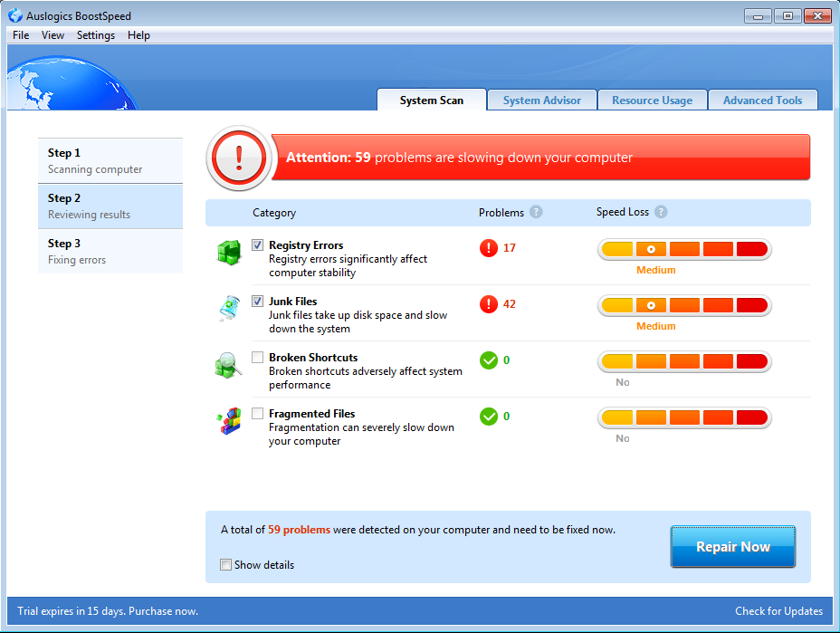Click the Check for Updates link
The image size is (840, 633).
779,611
